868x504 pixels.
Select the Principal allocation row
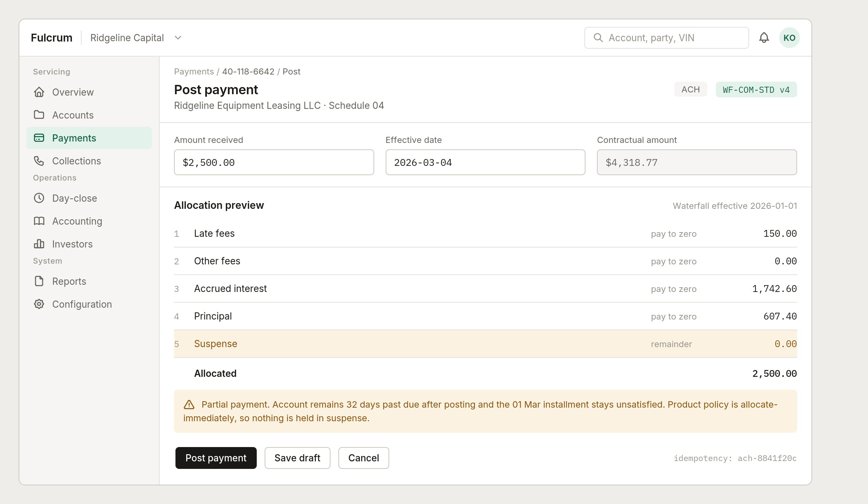(x=485, y=316)
